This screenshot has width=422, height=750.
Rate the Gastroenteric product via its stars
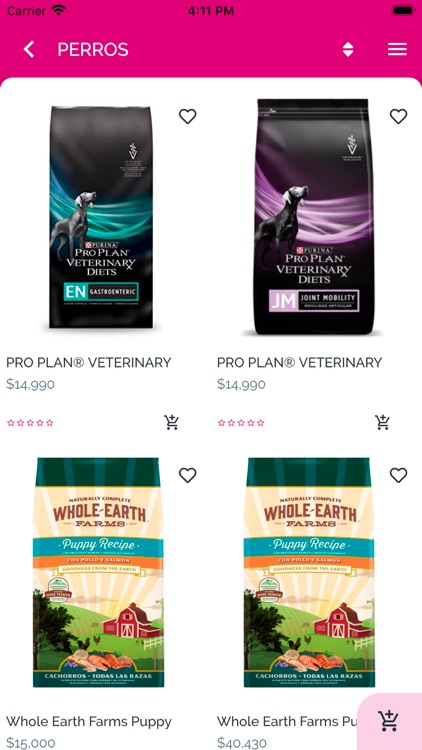(30, 423)
